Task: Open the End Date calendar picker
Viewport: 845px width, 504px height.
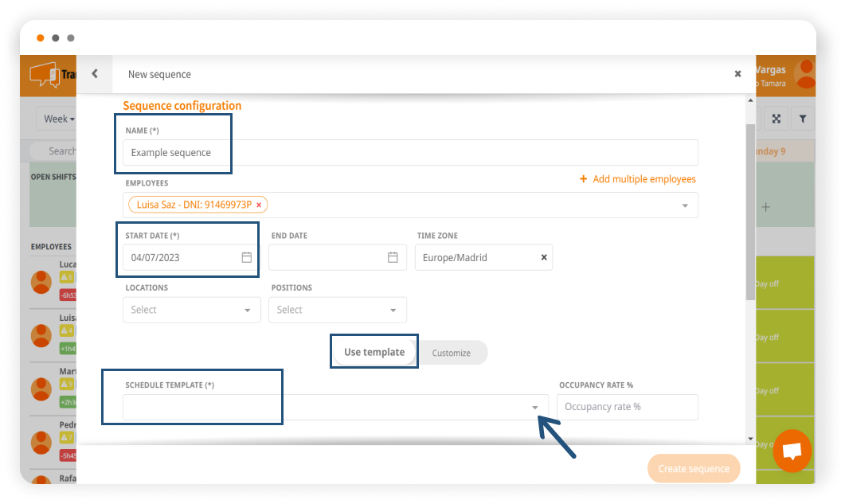Action: (393, 257)
